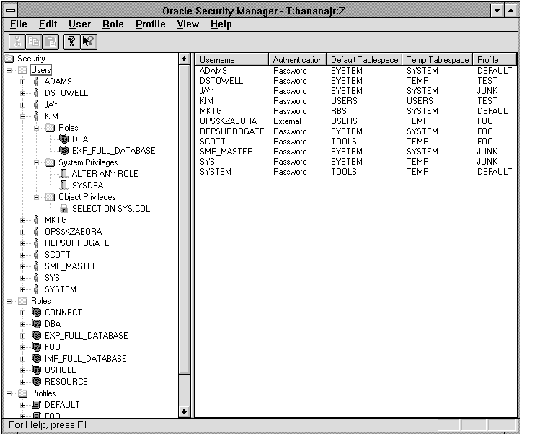Click profile icon beside DEFAULT
This screenshot has width=536, height=437.
36,405
